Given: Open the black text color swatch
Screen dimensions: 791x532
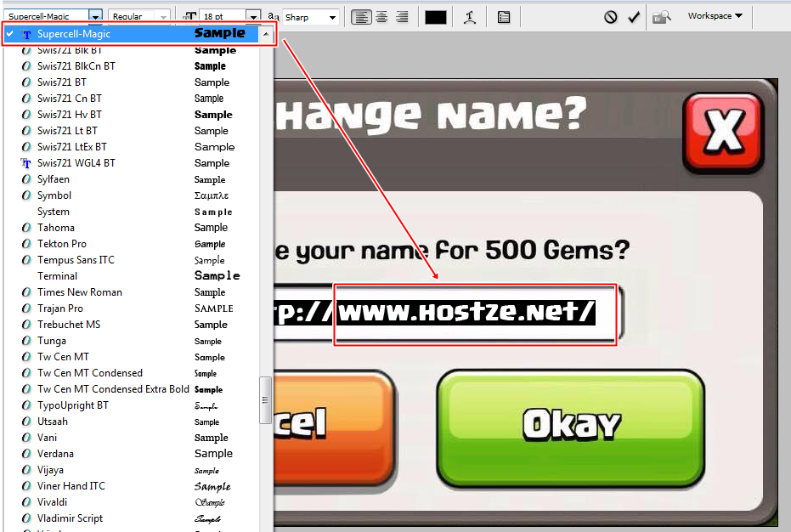Looking at the screenshot, I should tap(435, 16).
